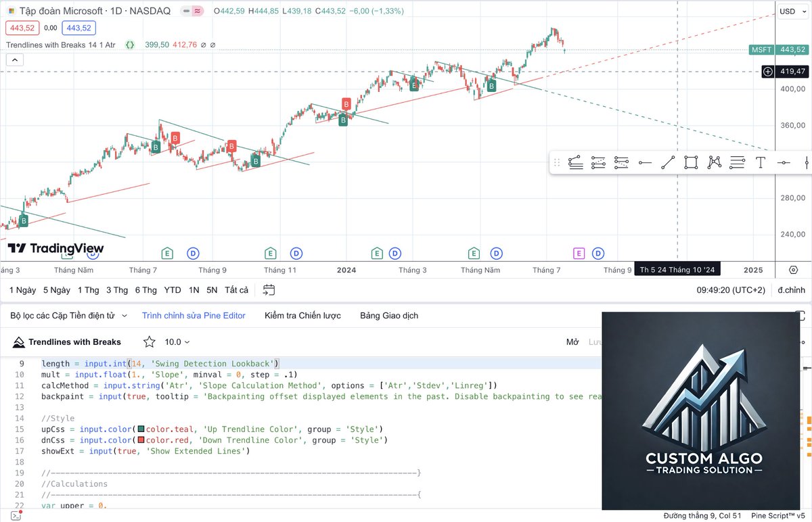812x522 pixels.
Task: Click the Pine Script™ v5 status entry
Action: [778, 516]
